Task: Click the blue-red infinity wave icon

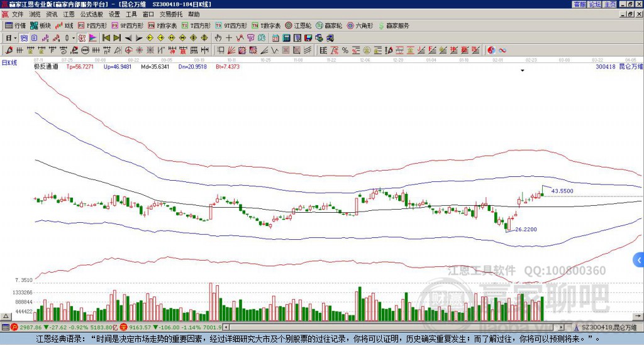Action: coord(502,50)
